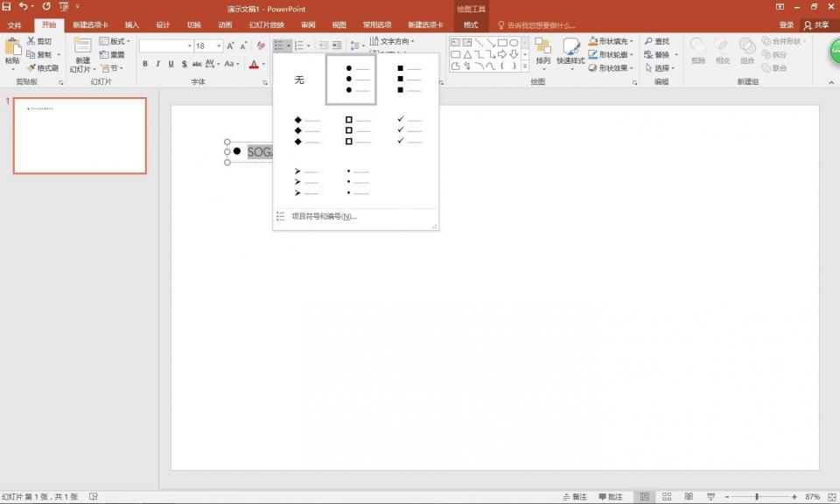Image resolution: width=840 pixels, height=504 pixels.
Task: Click the Save icon in quick access toolbar
Action: point(8,7)
